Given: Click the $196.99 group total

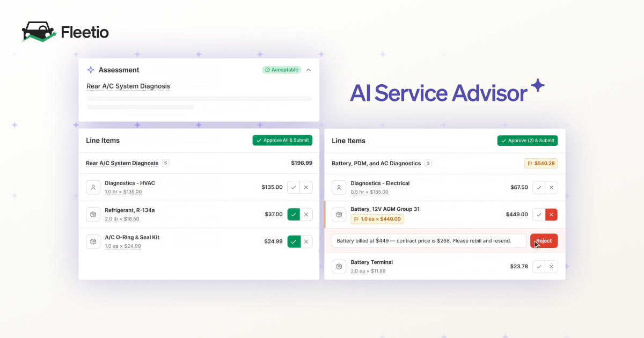Looking at the screenshot, I should coord(302,163).
